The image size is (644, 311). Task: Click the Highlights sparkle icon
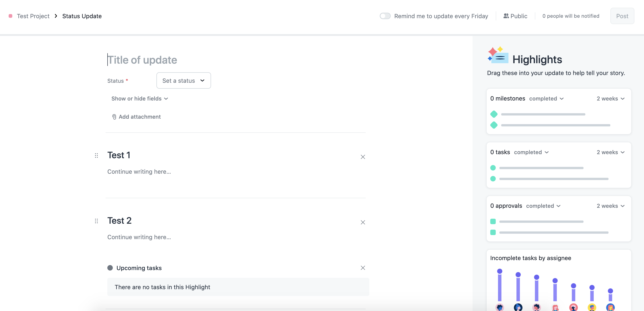point(498,55)
